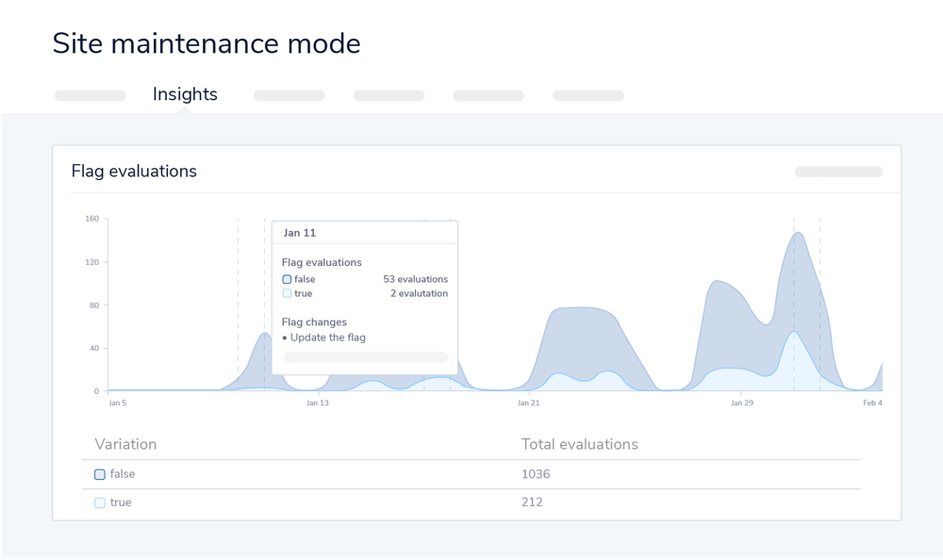This screenshot has width=943, height=560.
Task: Open the placeholder tab left of Insights
Action: pyautogui.click(x=91, y=95)
